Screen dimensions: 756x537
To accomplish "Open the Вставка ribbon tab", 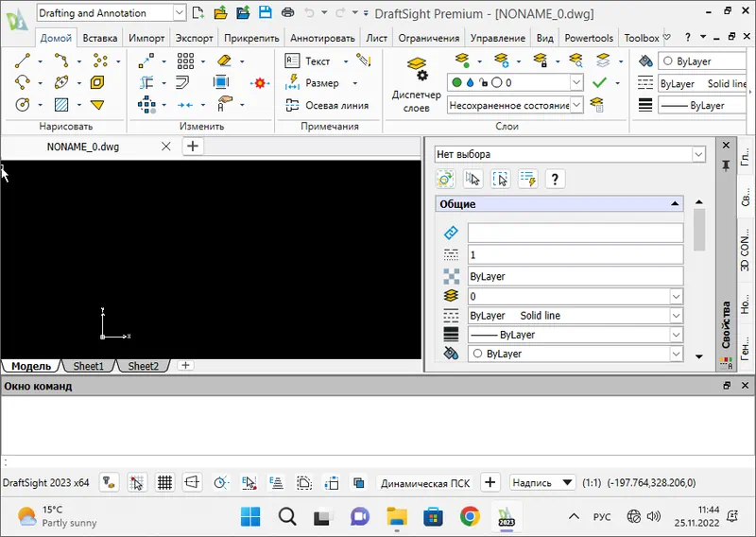I will 100,38.
